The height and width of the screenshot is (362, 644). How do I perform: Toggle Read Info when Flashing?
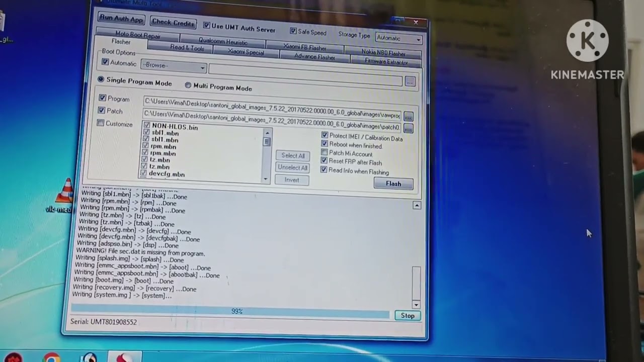pyautogui.click(x=324, y=170)
